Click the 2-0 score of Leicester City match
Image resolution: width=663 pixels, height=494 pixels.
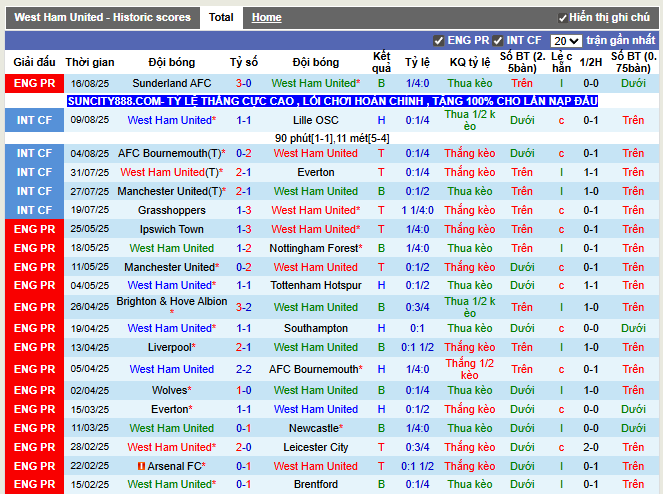click(244, 447)
